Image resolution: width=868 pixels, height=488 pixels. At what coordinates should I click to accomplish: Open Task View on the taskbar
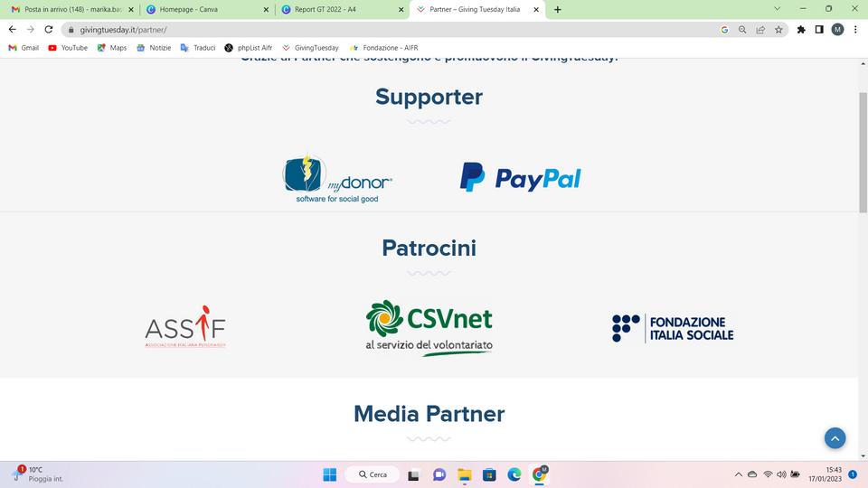(413, 474)
